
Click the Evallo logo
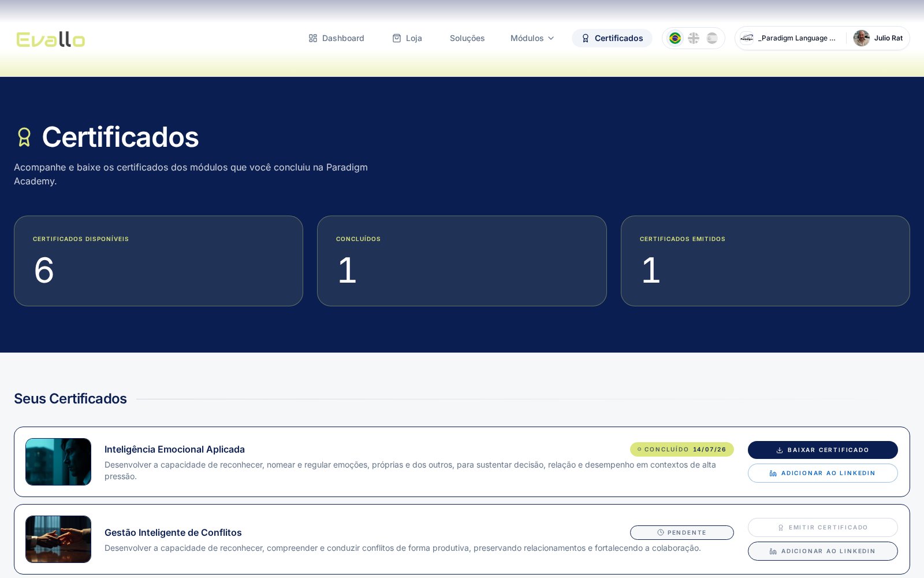(51, 39)
